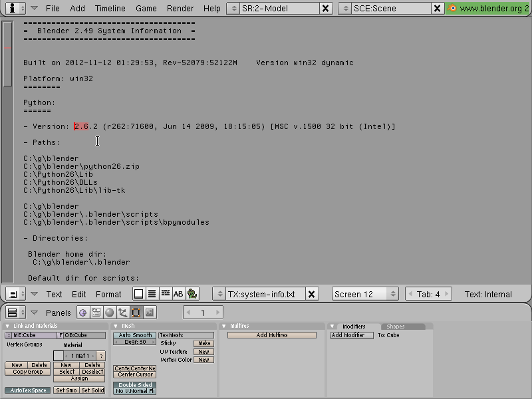Edit the TX:system-info.txt name field

(265, 294)
